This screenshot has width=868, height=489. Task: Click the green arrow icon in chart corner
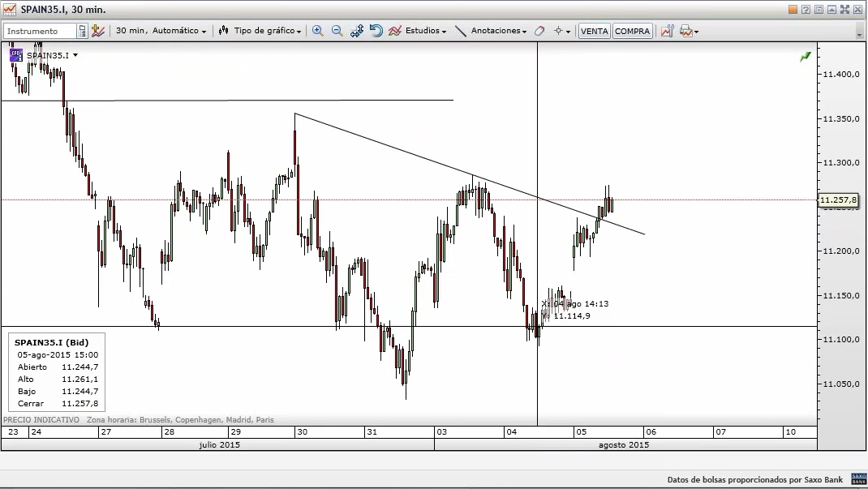[x=806, y=57]
